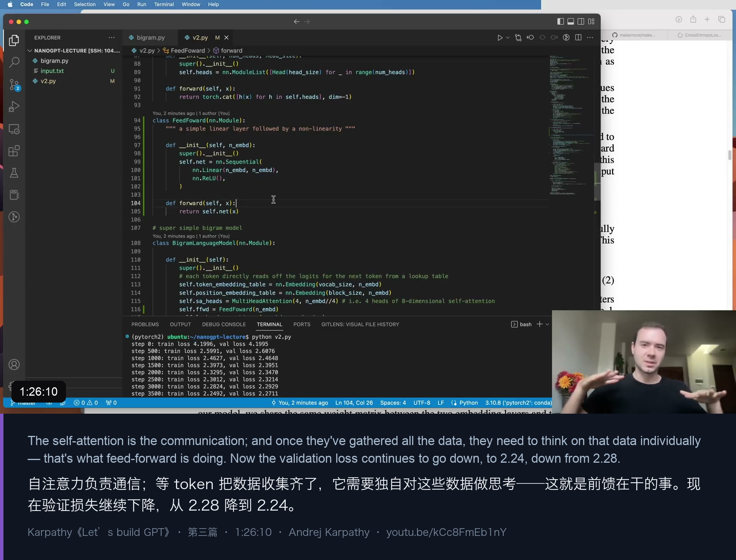Open Explorer more actions ellipsis

(112, 38)
